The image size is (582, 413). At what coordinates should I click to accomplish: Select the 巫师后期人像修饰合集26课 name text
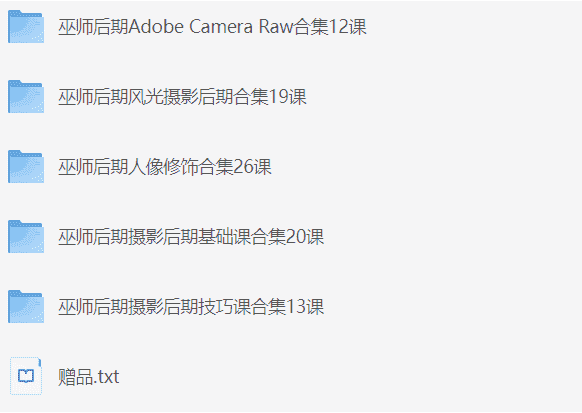[165, 167]
